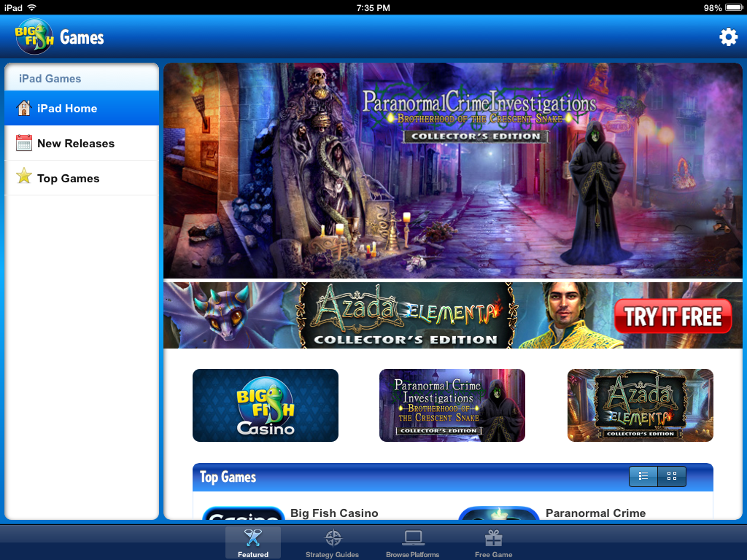Tap the Big Fish Games logo
Screen dimensions: 747x560
click(60, 36)
